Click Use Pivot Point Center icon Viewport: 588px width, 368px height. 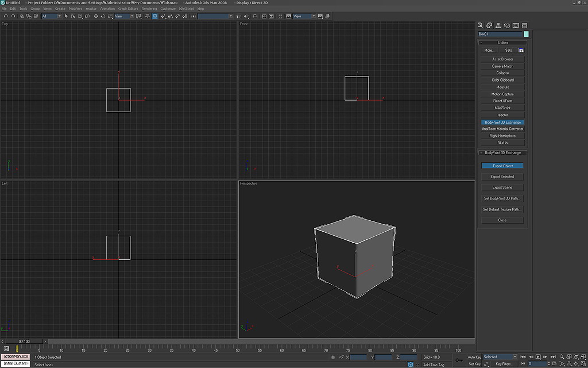coord(140,16)
